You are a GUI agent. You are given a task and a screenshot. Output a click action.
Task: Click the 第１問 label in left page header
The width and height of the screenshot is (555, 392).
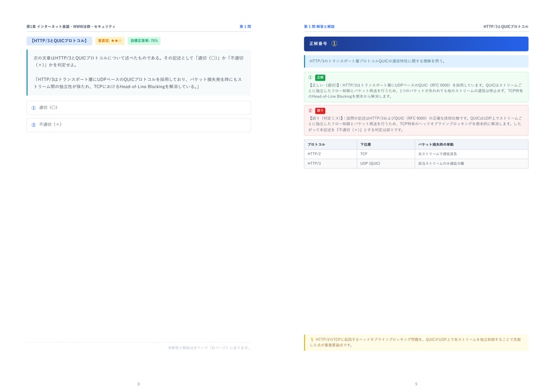245,27
